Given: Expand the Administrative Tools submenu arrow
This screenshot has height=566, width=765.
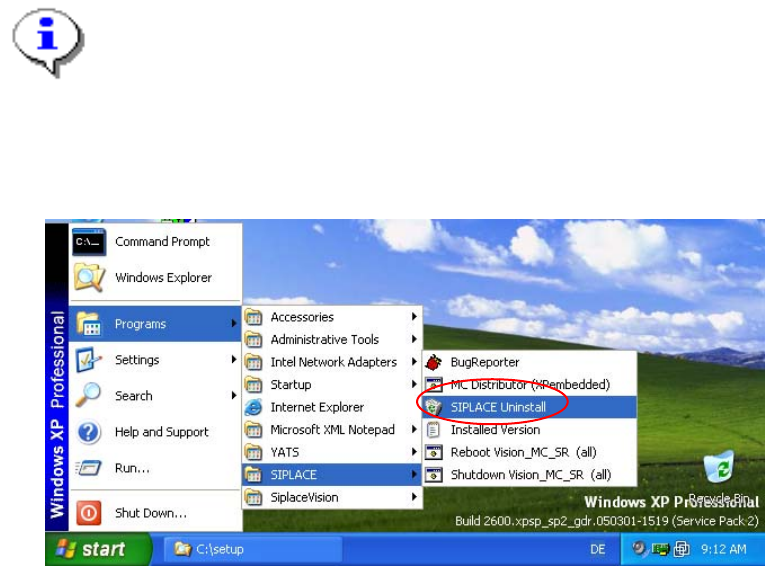Looking at the screenshot, I should pos(414,339).
